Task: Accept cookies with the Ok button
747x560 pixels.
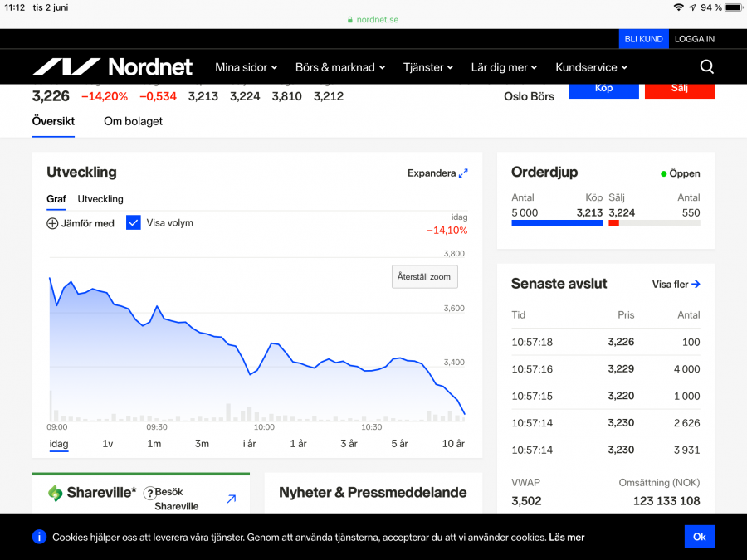Action: pos(699,537)
